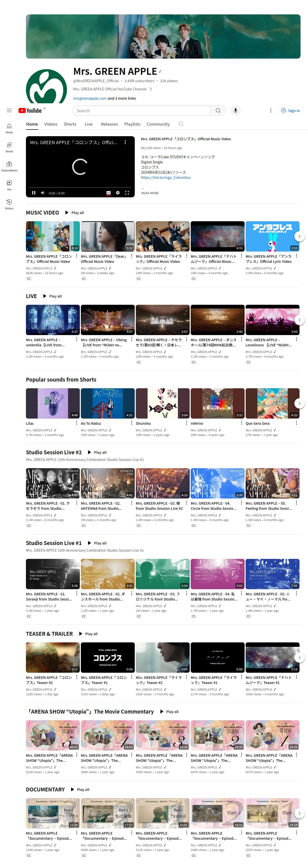This screenshot has height=868, width=308.
Task: Expand channel description chevron
Action: 151,89
